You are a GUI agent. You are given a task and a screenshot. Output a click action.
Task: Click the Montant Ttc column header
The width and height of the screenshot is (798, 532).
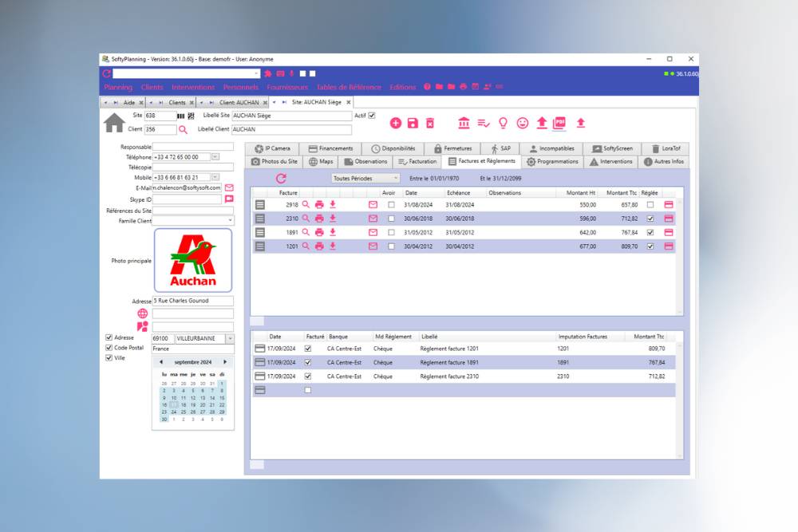(x=622, y=193)
